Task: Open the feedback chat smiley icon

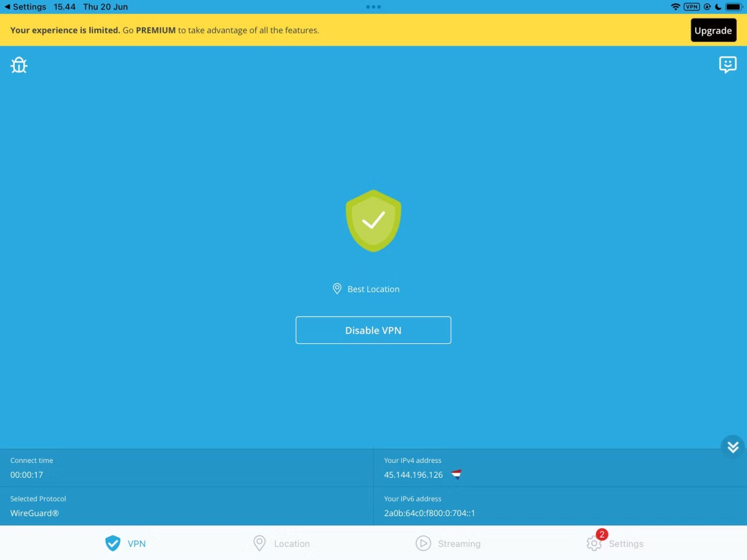Action: click(x=727, y=65)
